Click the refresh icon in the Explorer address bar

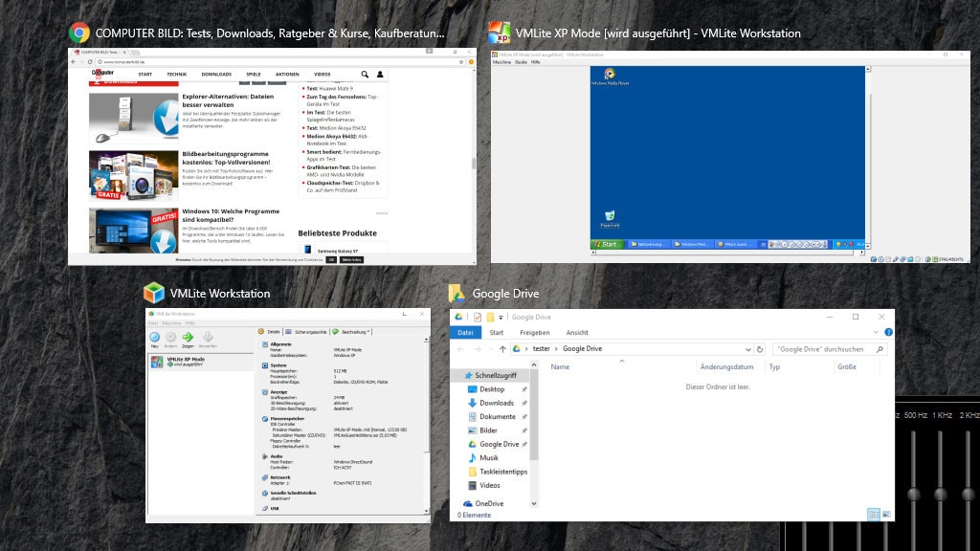[760, 348]
